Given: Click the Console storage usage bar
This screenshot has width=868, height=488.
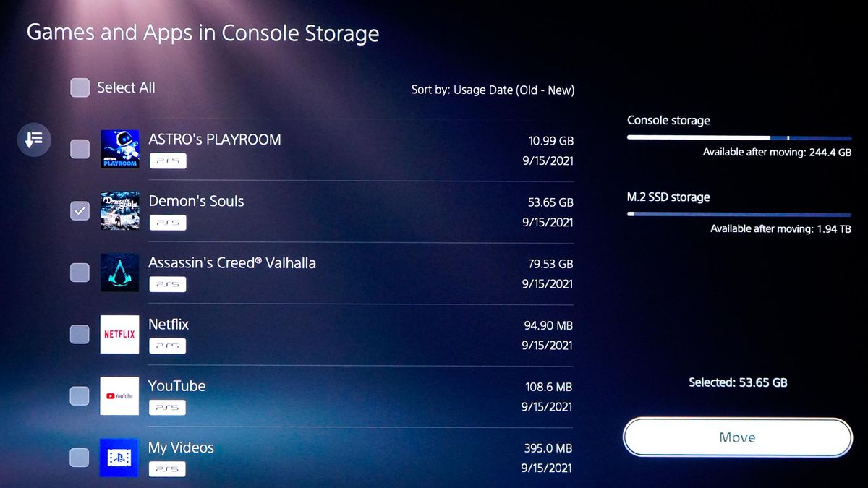Looking at the screenshot, I should (739, 137).
